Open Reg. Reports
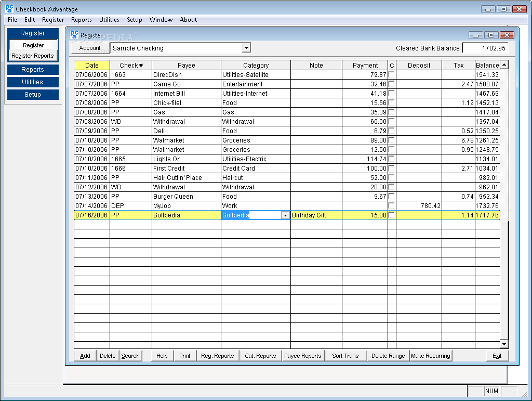532x401 pixels. point(218,356)
